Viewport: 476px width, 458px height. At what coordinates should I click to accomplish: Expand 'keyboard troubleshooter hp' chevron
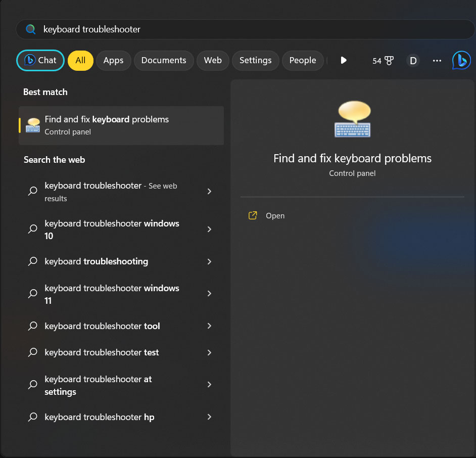[x=209, y=417]
